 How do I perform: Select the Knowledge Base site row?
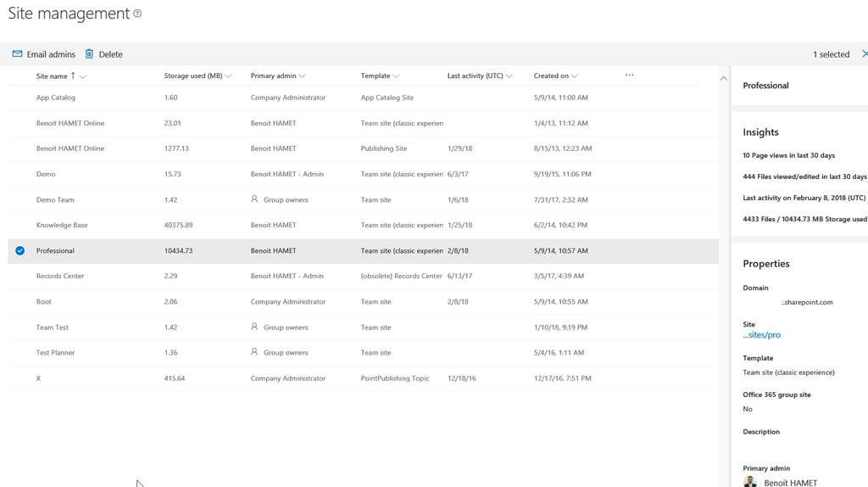click(62, 226)
